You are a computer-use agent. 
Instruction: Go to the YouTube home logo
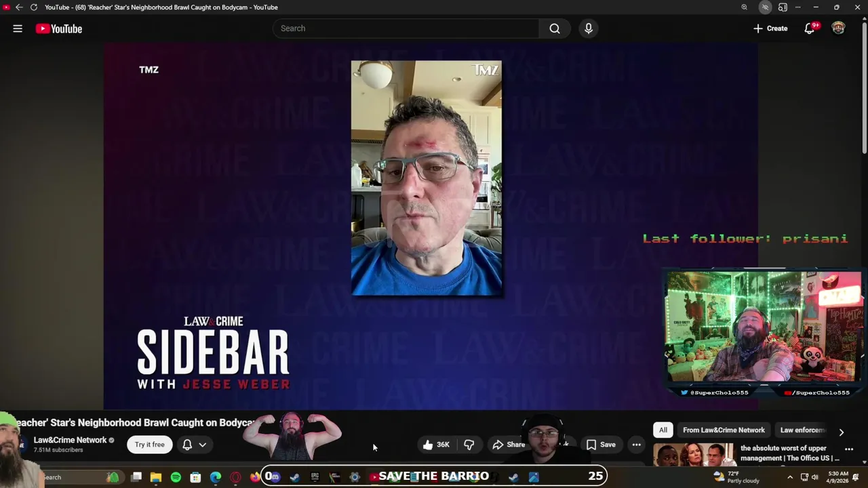pos(59,28)
